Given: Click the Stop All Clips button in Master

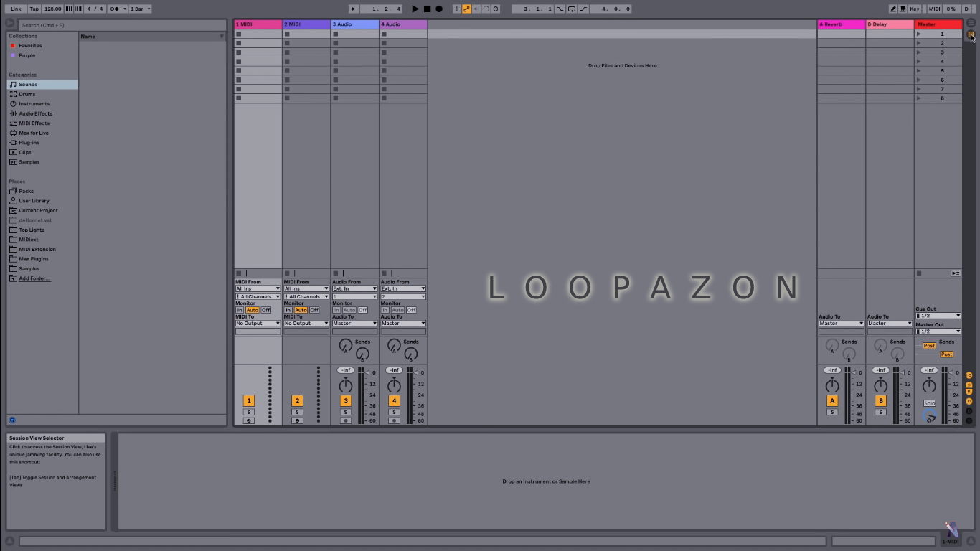Looking at the screenshot, I should (919, 273).
